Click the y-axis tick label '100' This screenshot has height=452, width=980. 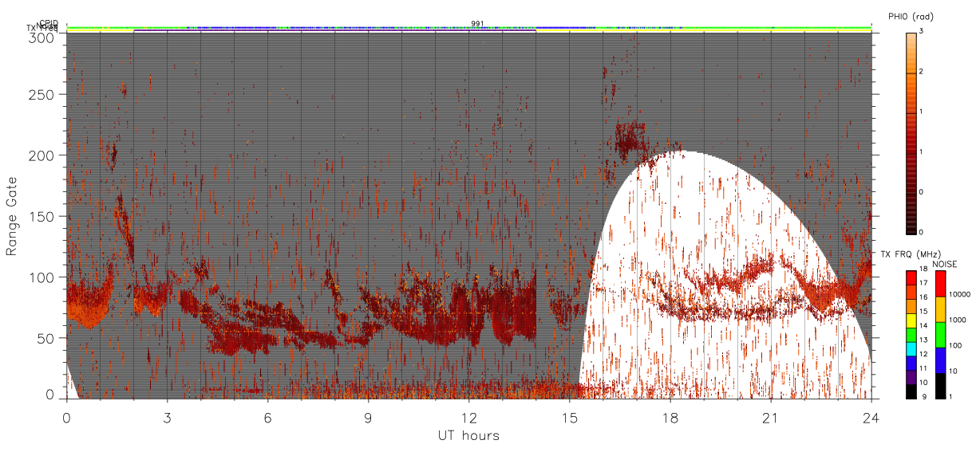click(x=42, y=277)
